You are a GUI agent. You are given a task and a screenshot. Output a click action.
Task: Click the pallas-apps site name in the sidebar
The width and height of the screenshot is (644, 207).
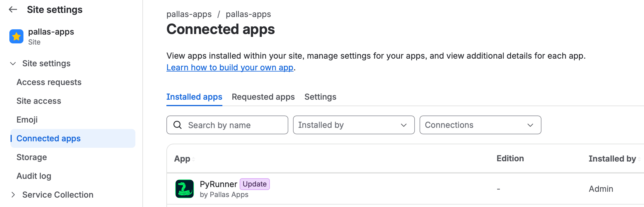51,32
